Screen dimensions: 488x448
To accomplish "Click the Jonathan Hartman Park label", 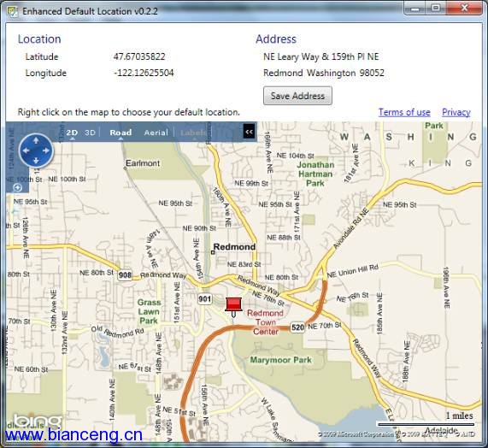I will tap(315, 174).
